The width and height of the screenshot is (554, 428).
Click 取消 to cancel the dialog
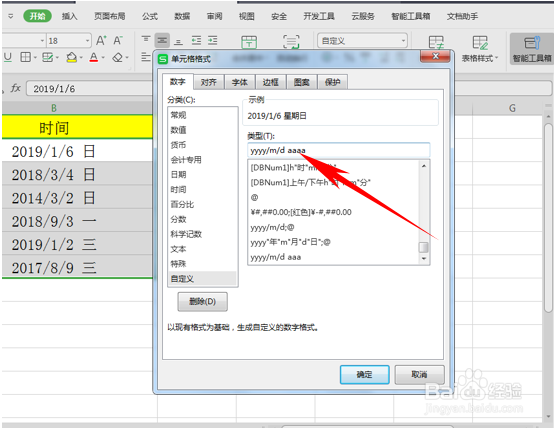coord(419,374)
